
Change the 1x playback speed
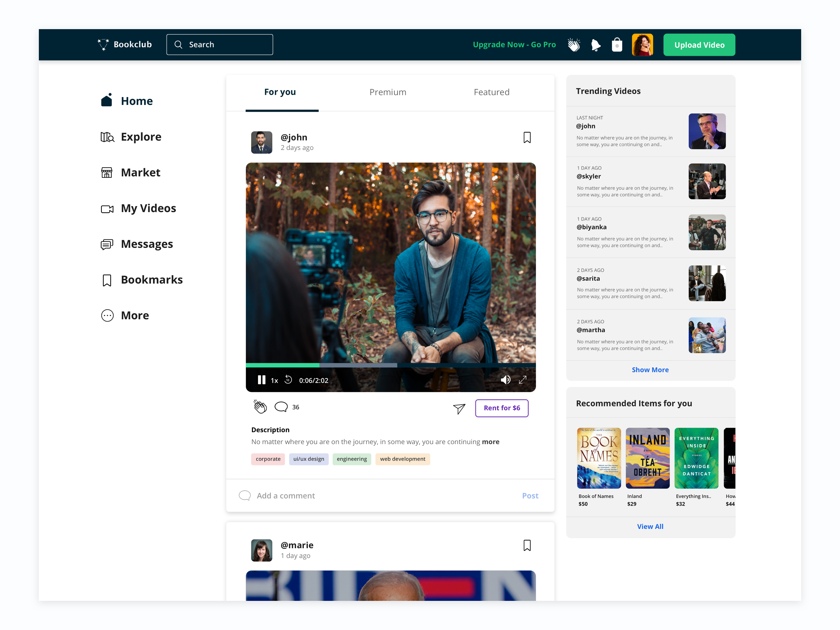point(274,381)
